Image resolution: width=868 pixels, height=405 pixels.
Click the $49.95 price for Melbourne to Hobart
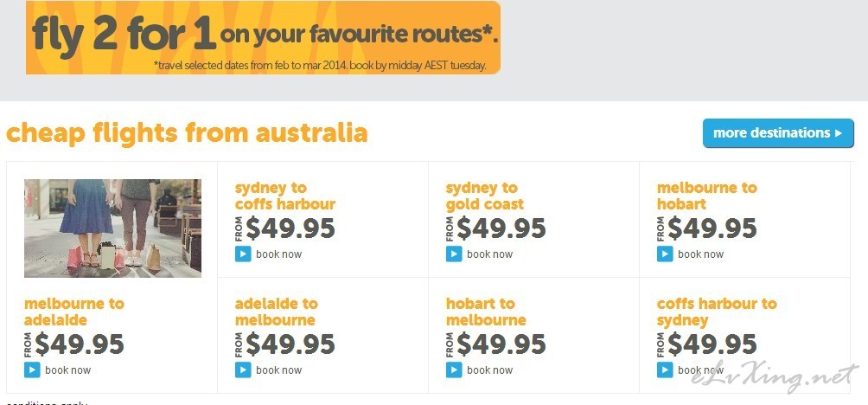(712, 228)
